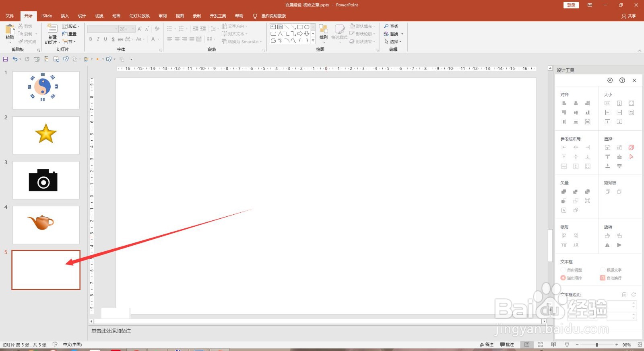
Task: Open help in the 设计工具 panel
Action: [622, 80]
